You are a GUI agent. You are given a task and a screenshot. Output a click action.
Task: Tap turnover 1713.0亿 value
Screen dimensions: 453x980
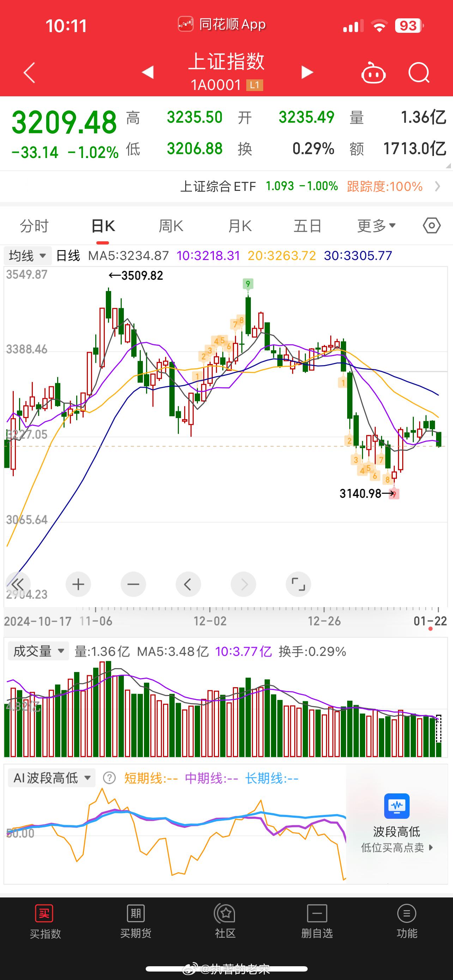pyautogui.click(x=415, y=149)
